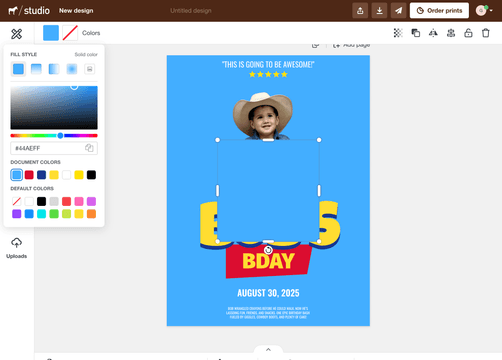Select the horizontal gradient fill style
Image resolution: width=502 pixels, height=360 pixels.
tap(54, 69)
